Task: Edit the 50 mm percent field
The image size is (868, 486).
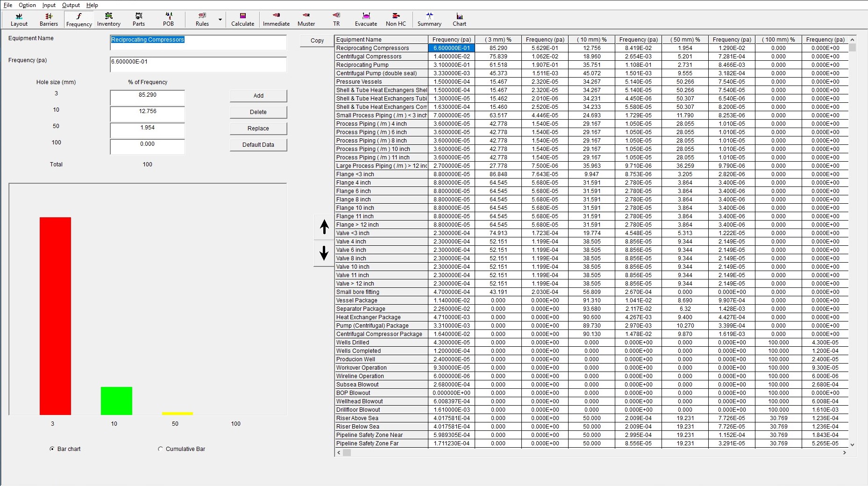Action: (148, 130)
